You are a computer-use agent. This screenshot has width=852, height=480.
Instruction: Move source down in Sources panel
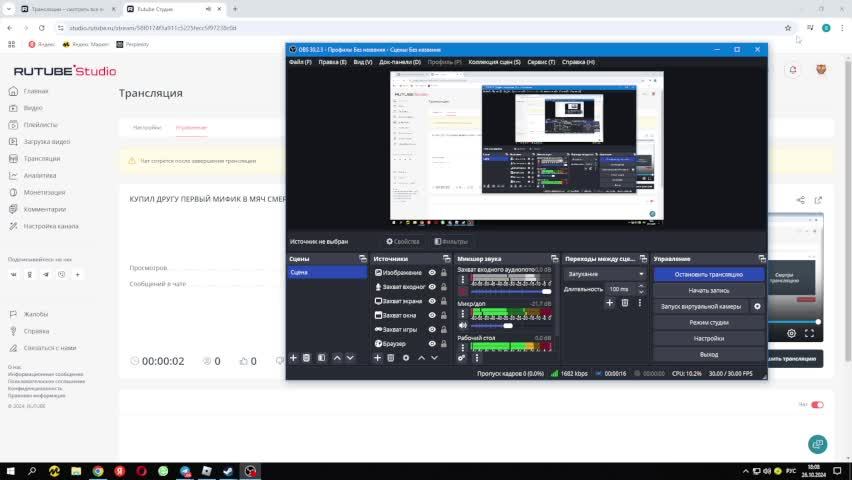434,358
